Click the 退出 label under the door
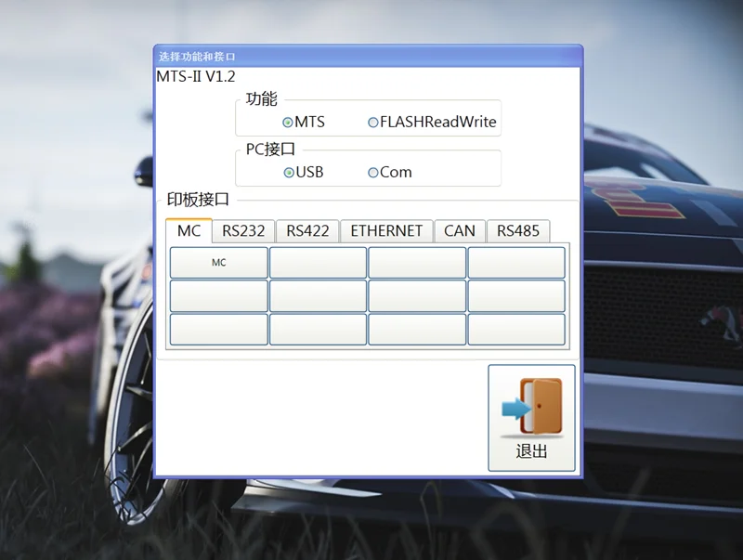This screenshot has height=560, width=743. pyautogui.click(x=531, y=451)
